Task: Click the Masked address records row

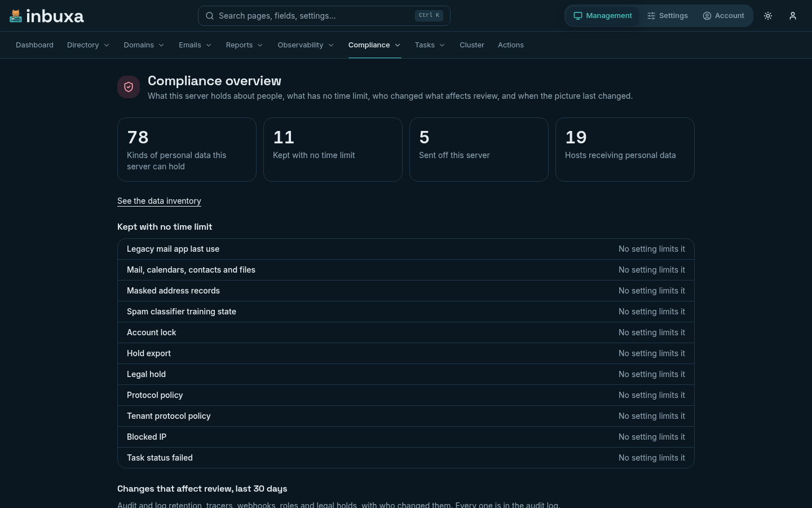Action: click(406, 291)
